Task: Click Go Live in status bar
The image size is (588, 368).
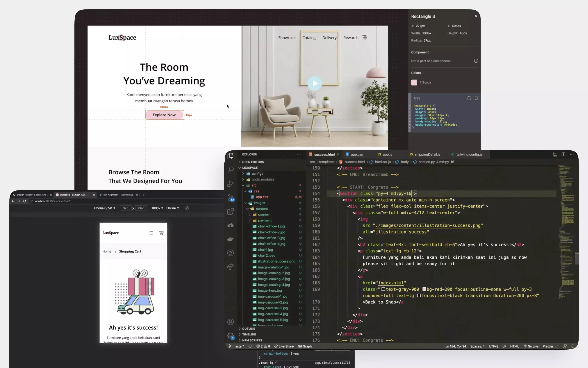Action: click(x=531, y=346)
